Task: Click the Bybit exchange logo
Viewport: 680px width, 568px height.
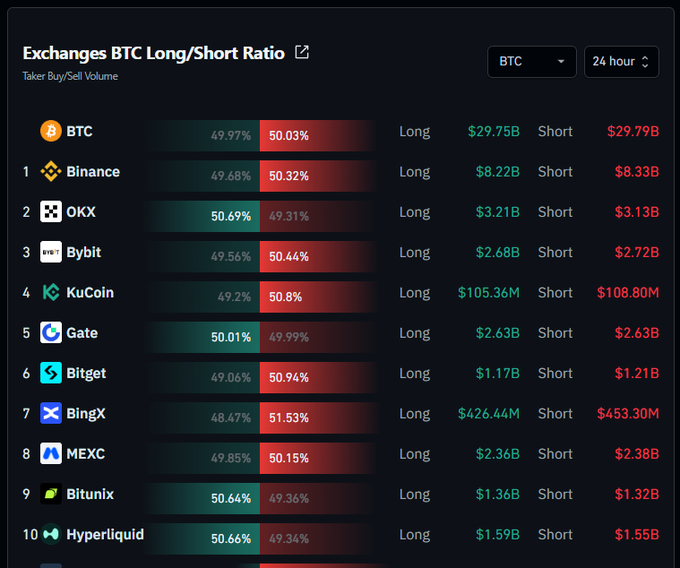Action: coord(51,252)
